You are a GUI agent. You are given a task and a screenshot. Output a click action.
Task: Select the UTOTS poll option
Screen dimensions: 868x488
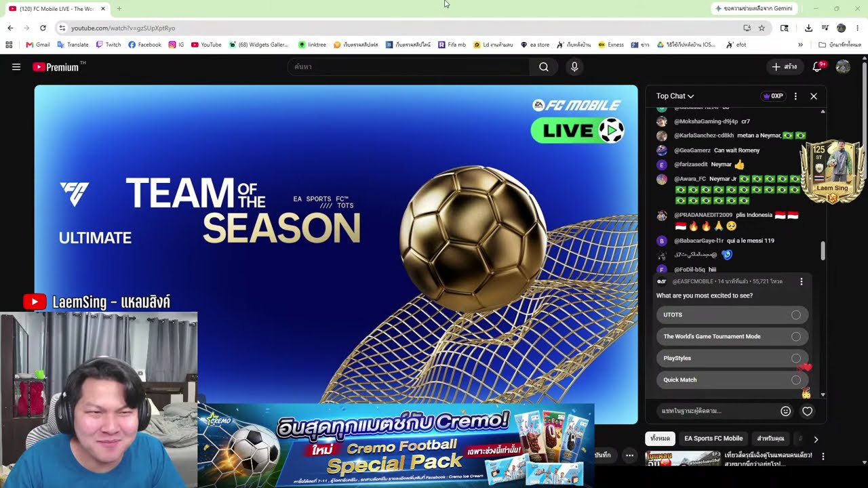point(732,314)
